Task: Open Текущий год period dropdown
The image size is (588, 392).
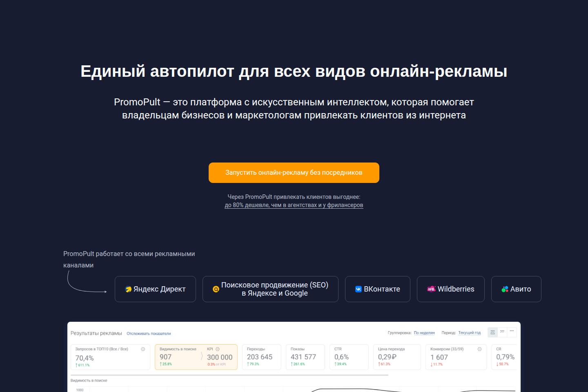Action: point(470,333)
